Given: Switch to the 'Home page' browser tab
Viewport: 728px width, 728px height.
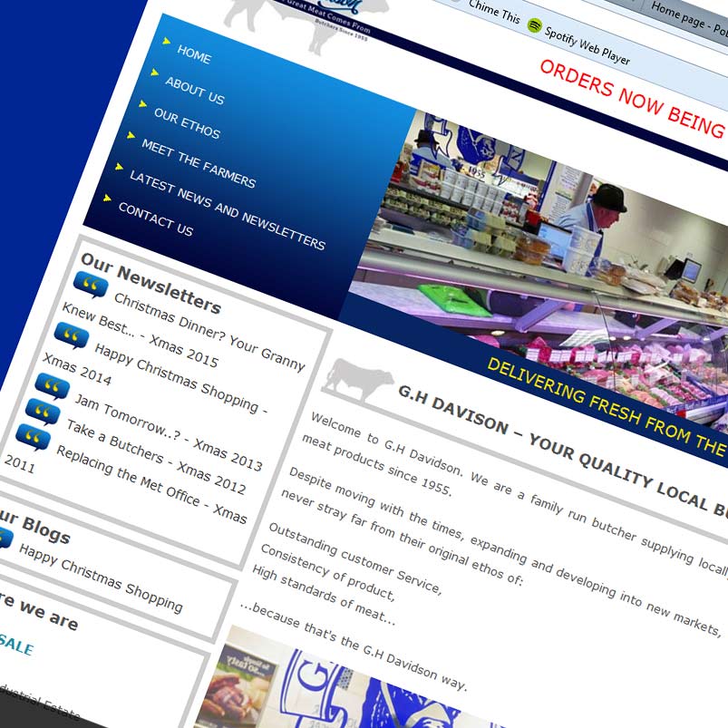Looking at the screenshot, I should click(689, 20).
